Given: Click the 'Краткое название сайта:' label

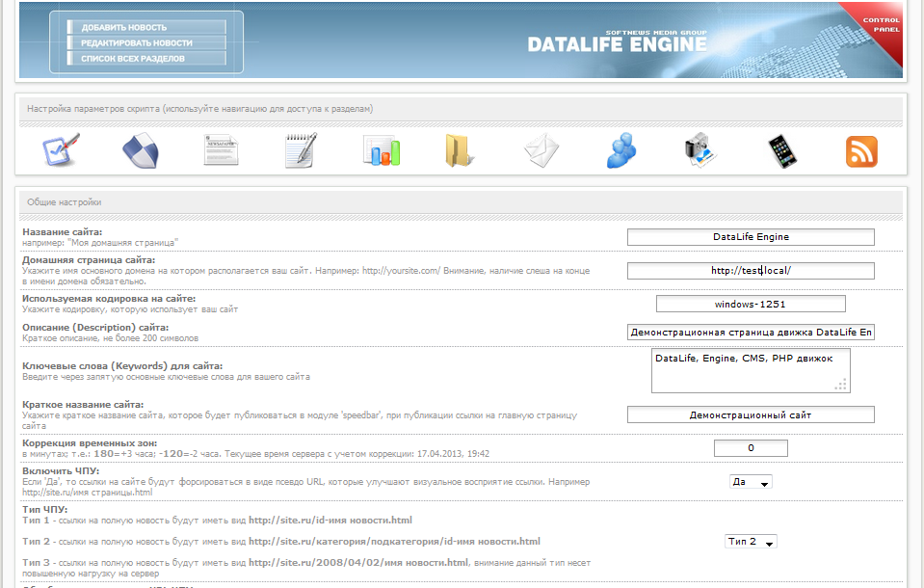Looking at the screenshot, I should pos(83,405).
